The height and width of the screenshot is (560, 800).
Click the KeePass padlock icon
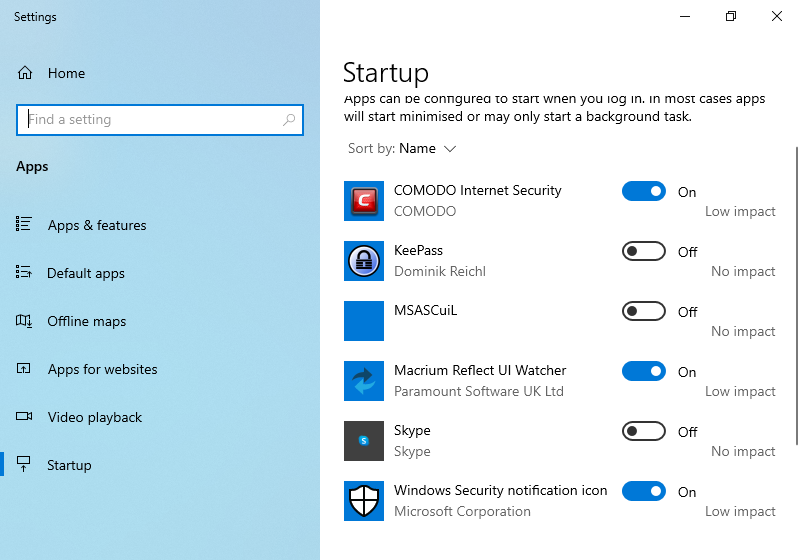tap(364, 261)
